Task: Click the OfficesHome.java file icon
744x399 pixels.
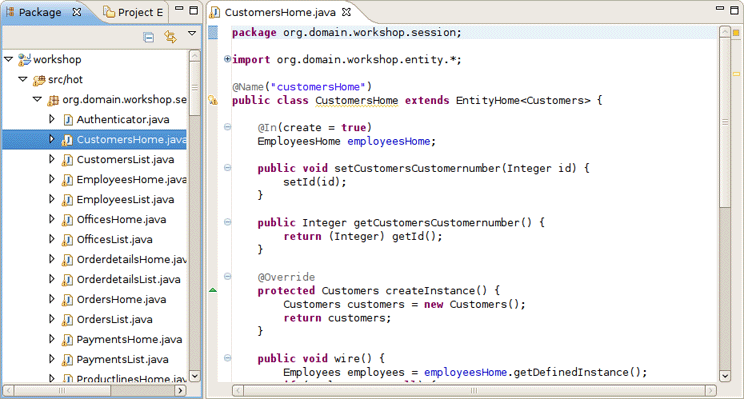Action: (67, 219)
